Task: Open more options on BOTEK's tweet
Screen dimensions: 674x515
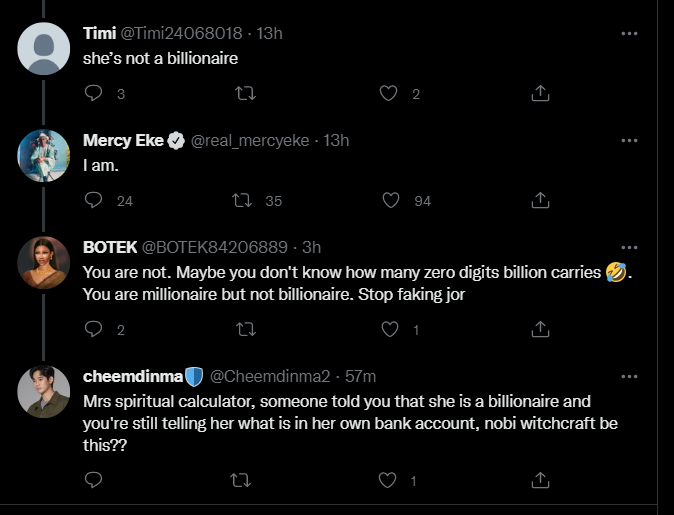Action: tap(629, 247)
